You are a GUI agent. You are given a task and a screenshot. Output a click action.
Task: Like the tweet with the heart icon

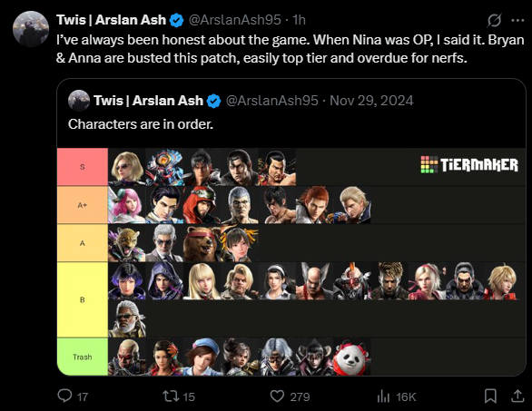[277, 396]
